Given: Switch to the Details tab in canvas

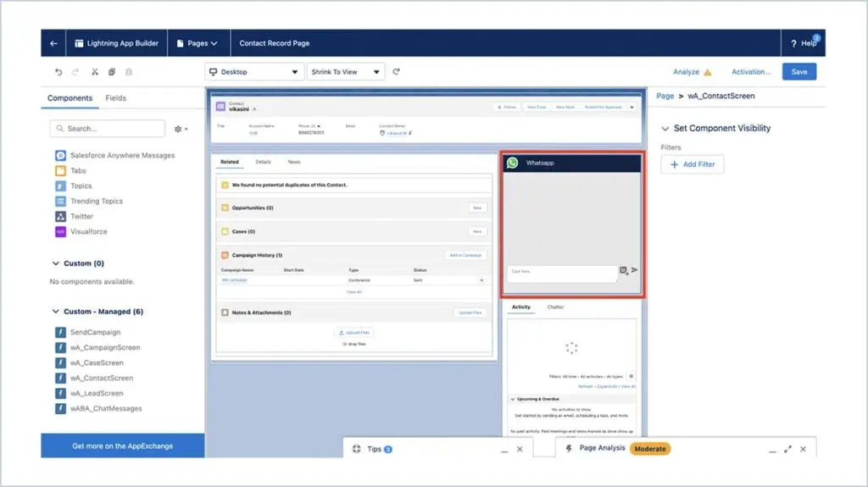Looking at the screenshot, I should click(263, 162).
